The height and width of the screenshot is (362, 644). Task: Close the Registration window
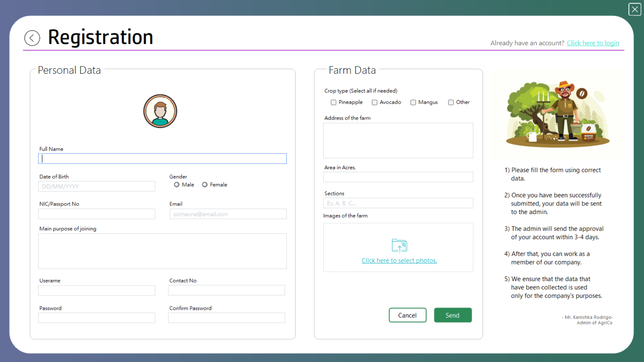tap(635, 9)
